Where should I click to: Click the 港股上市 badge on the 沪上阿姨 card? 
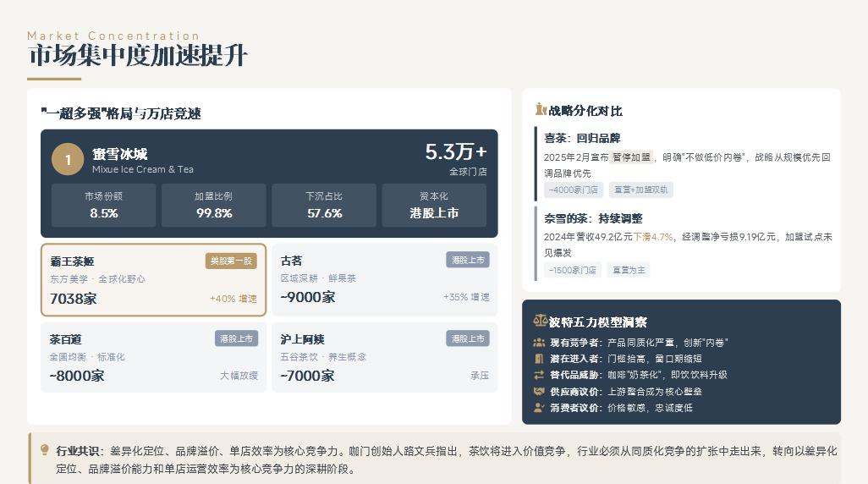coord(468,338)
